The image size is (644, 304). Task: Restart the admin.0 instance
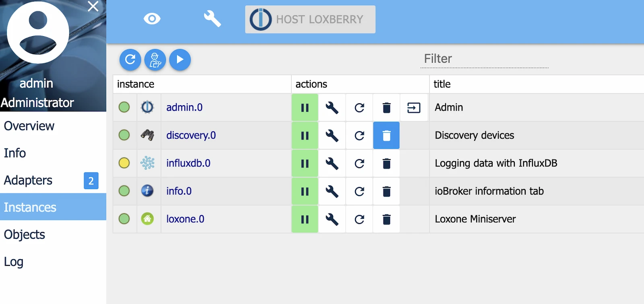[359, 107]
